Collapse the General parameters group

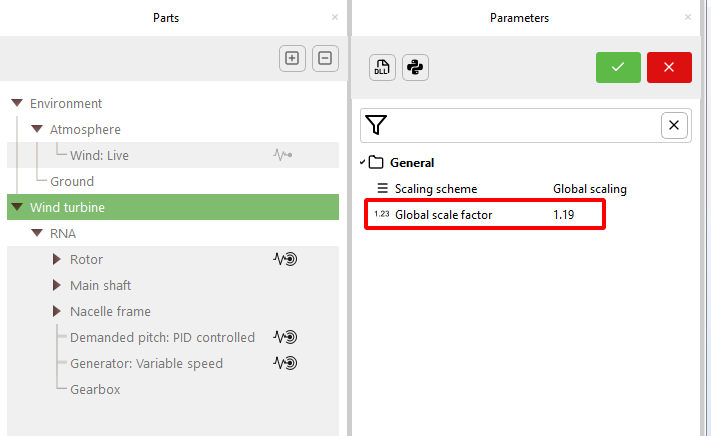363,162
